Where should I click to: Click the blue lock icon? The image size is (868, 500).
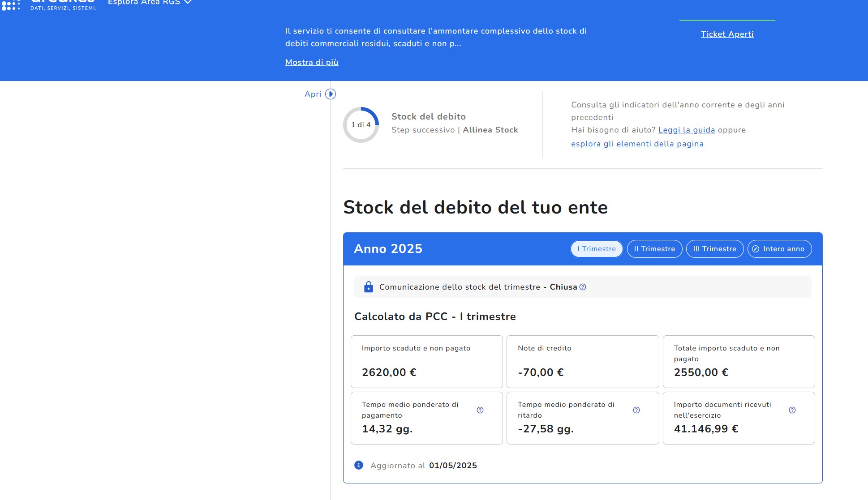[368, 287]
